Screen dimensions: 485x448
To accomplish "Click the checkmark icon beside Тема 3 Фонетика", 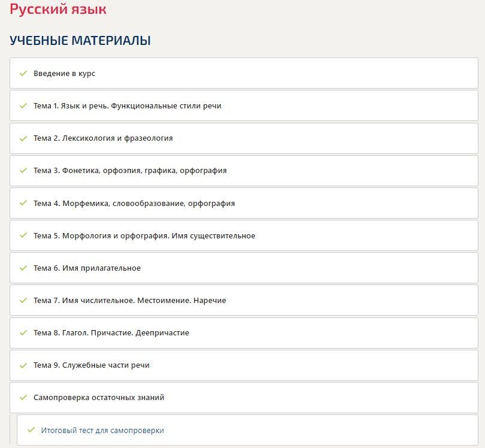I will click(x=23, y=171).
